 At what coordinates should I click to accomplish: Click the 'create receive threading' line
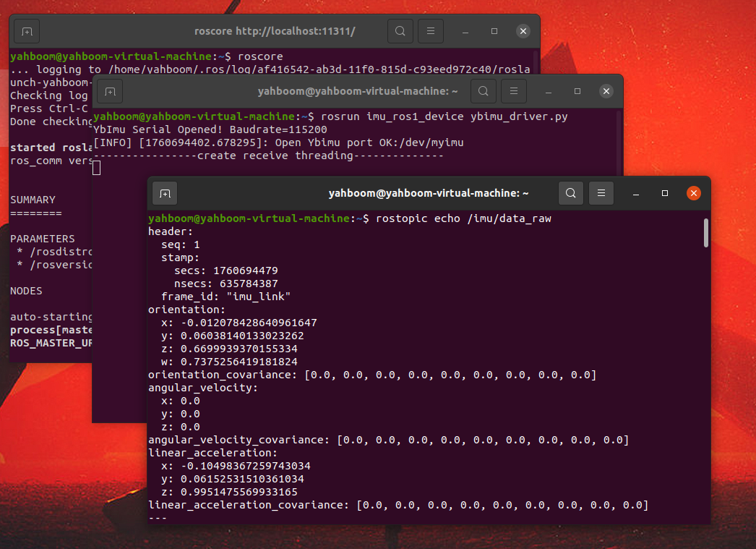click(x=268, y=156)
